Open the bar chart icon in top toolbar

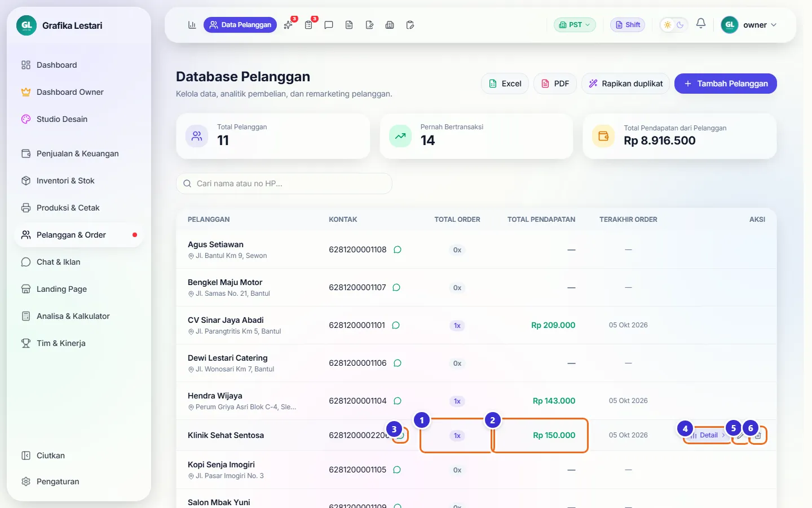(192, 25)
